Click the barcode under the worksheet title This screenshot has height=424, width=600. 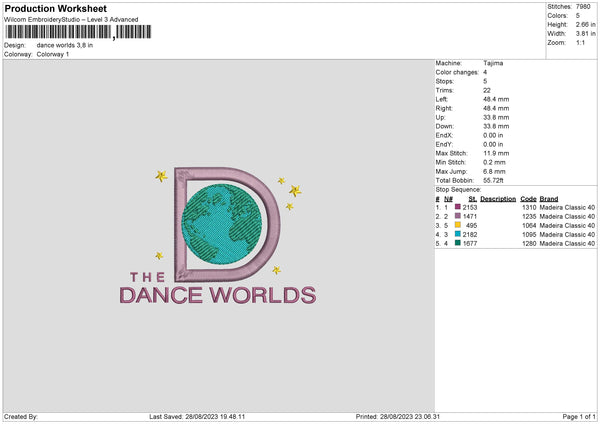click(78, 32)
